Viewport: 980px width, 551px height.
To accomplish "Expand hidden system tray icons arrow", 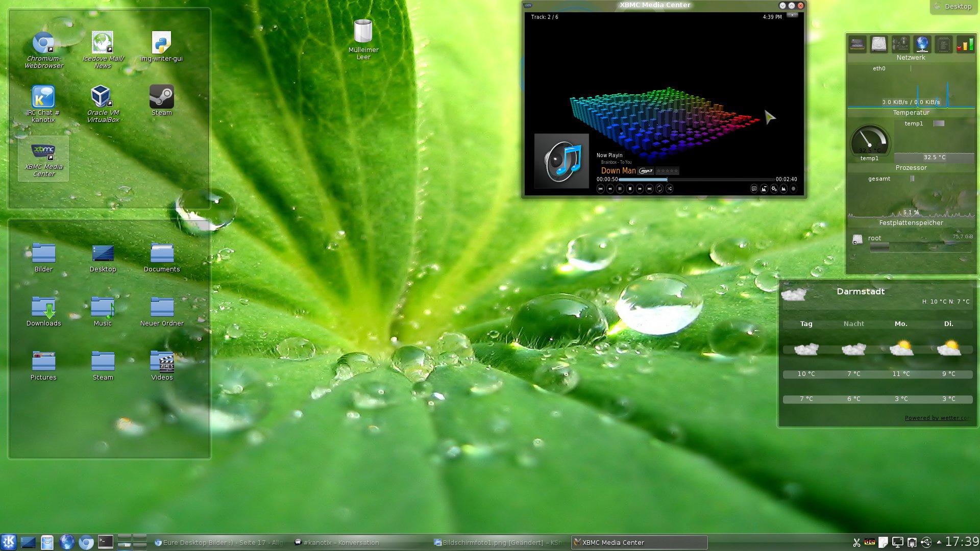I will 939,542.
